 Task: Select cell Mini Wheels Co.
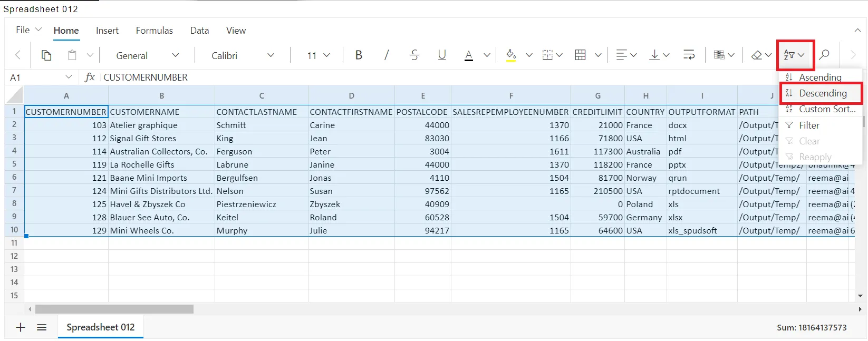pos(161,230)
